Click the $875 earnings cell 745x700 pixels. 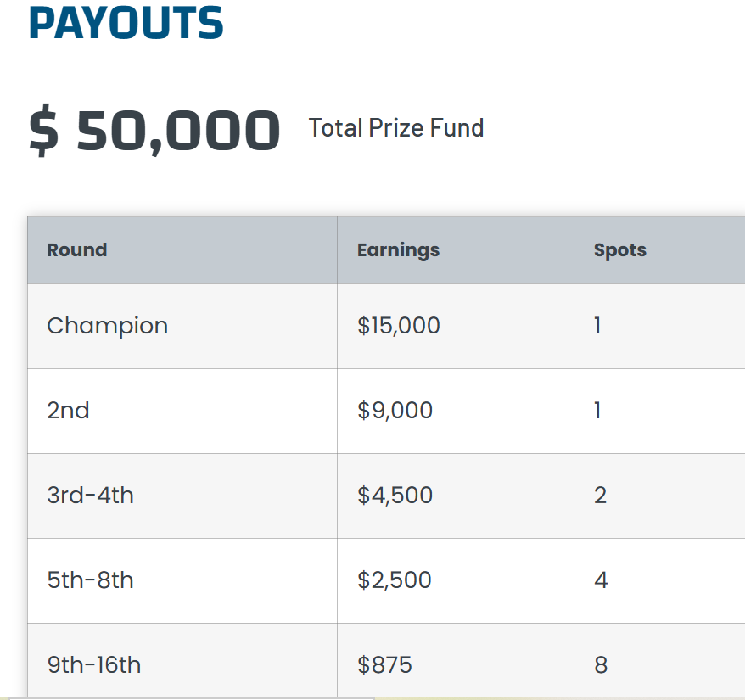click(x=385, y=664)
